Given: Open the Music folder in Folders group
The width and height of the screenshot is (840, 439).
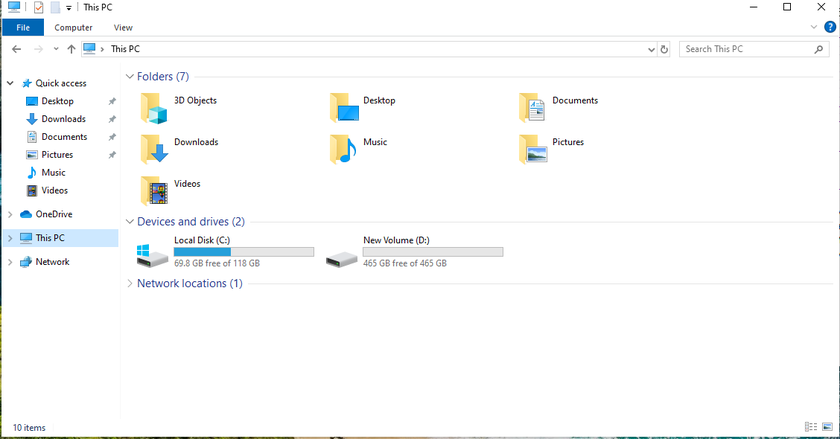Looking at the screenshot, I should 344,150.
